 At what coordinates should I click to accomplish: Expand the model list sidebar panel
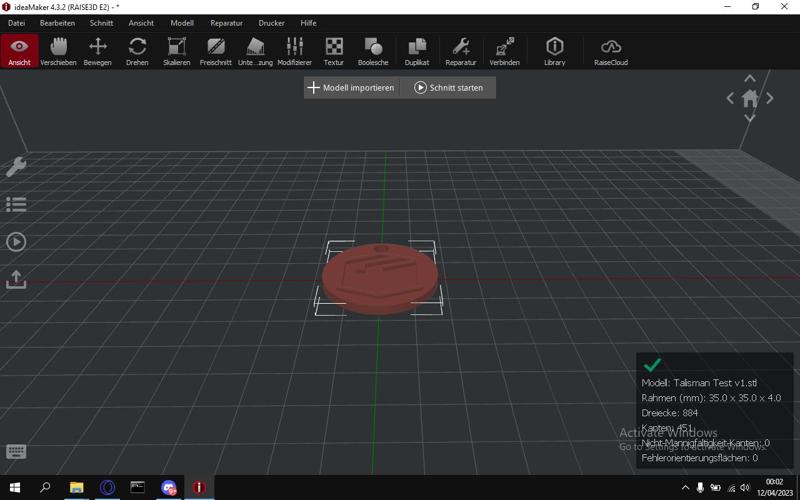pos(16,204)
